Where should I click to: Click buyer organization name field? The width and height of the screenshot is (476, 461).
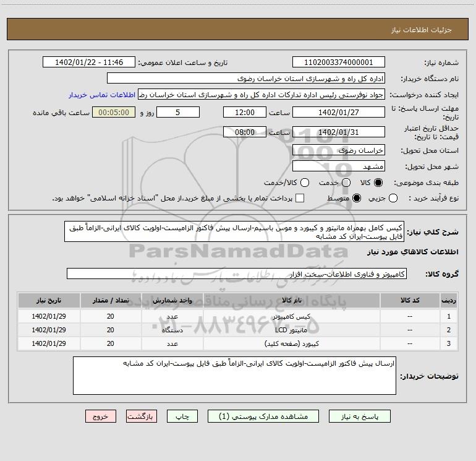click(x=246, y=79)
